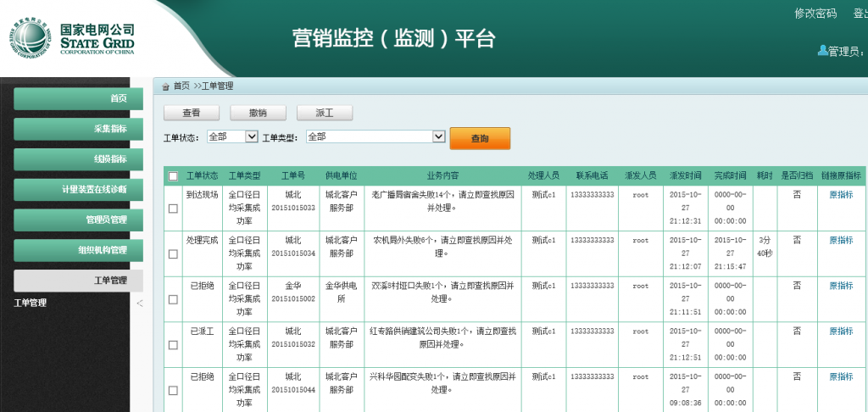This screenshot has height=412, width=868.
Task: Click the 派发人员 column header
Action: pyautogui.click(x=641, y=176)
